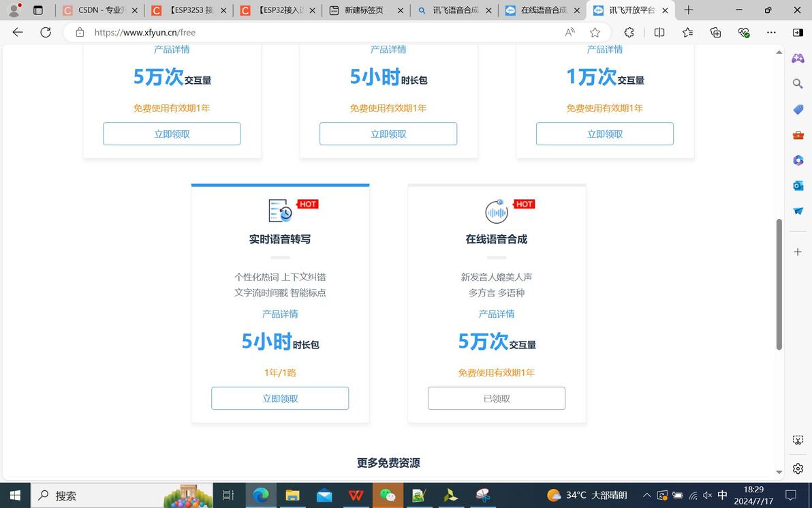
Task: Click the 实时语音转写 card icon
Action: point(281,211)
